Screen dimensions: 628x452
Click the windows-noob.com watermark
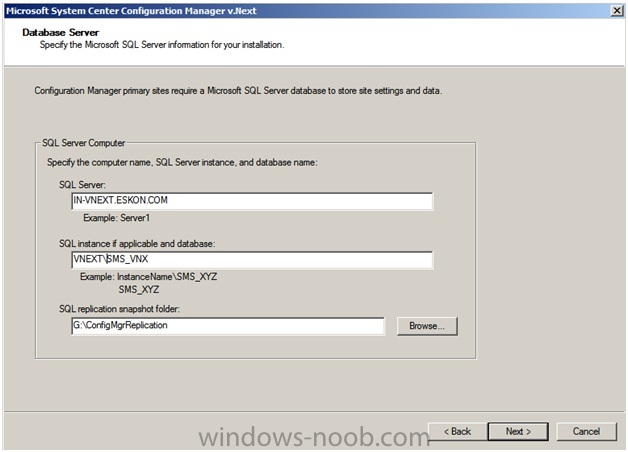(314, 437)
